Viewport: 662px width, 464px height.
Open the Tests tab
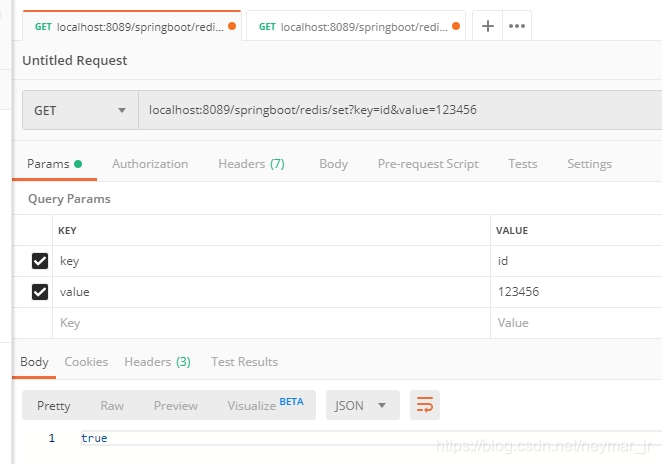(x=523, y=164)
